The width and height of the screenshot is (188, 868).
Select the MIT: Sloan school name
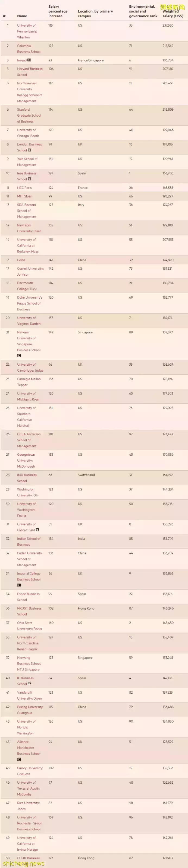click(x=25, y=196)
